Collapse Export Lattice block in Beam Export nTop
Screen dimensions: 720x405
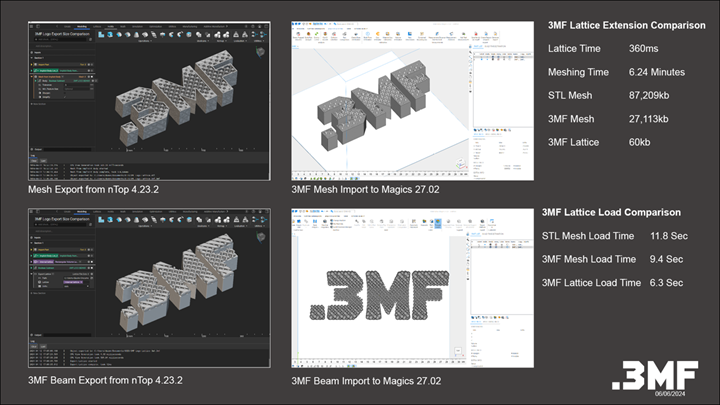point(32,274)
